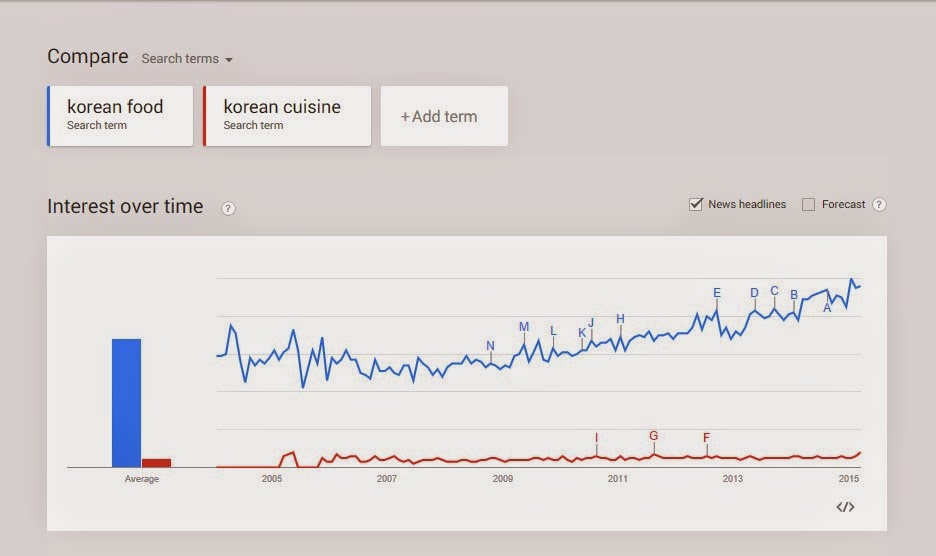Open help for Interest over time
The image size is (936, 556).
coord(228,208)
